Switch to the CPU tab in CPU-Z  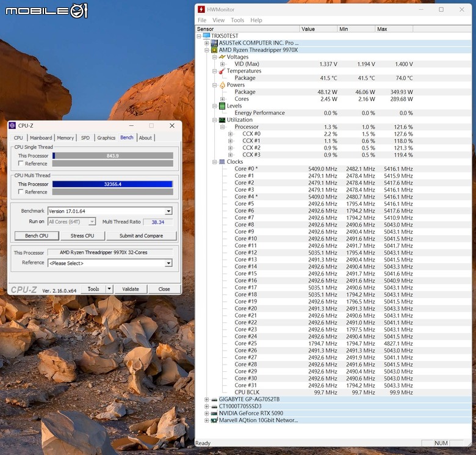(x=18, y=137)
